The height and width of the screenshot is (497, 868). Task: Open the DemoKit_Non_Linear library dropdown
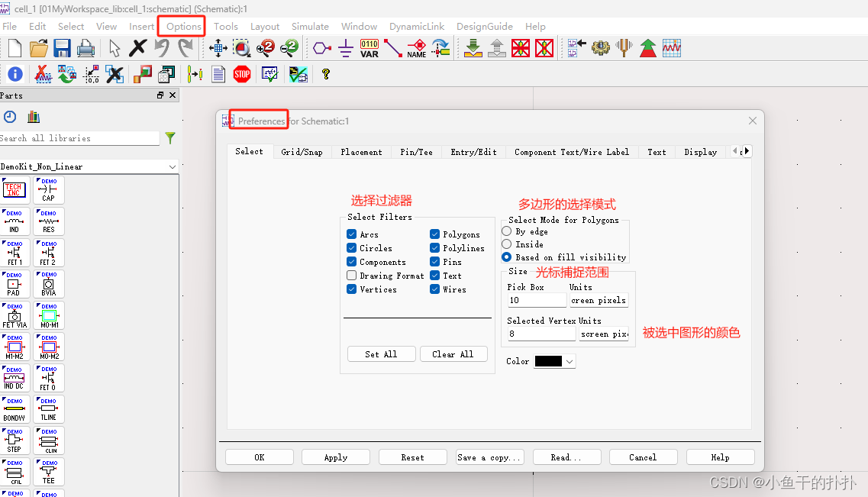coord(171,165)
